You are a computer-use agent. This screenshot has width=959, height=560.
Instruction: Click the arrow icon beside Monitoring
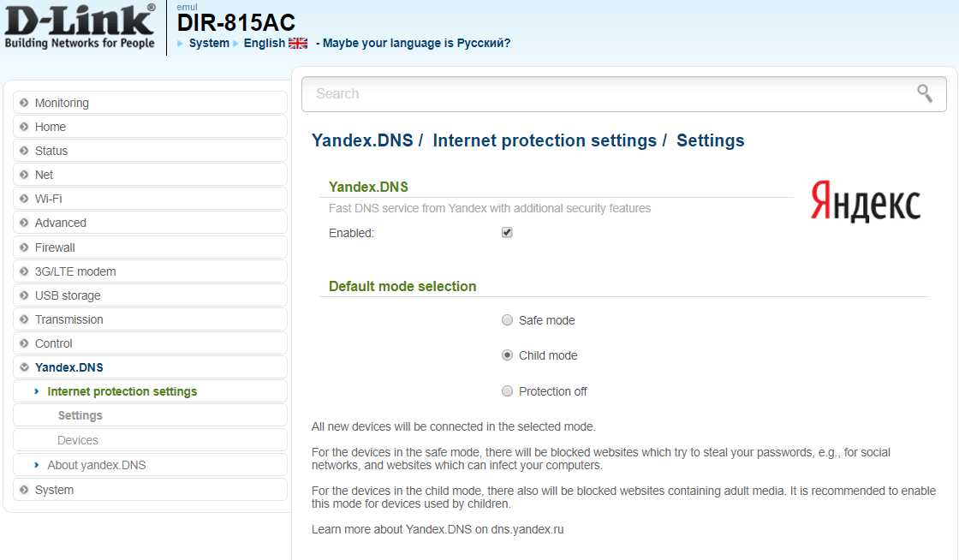[25, 103]
